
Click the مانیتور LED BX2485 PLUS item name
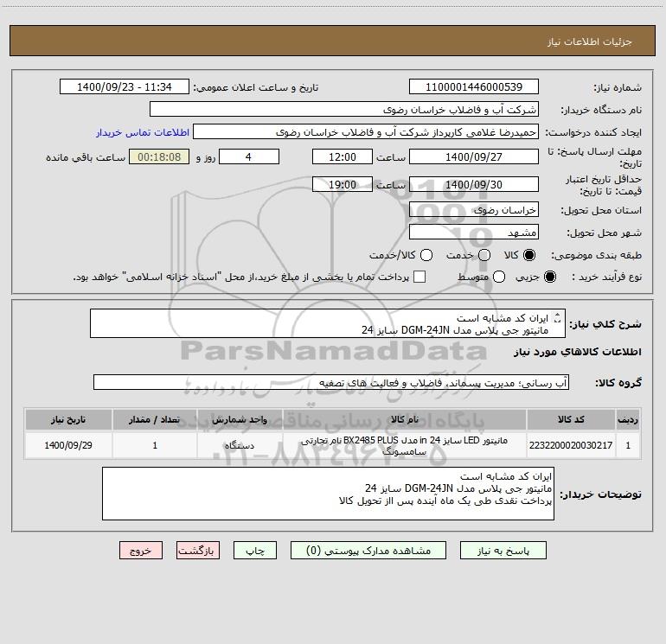tap(405, 446)
